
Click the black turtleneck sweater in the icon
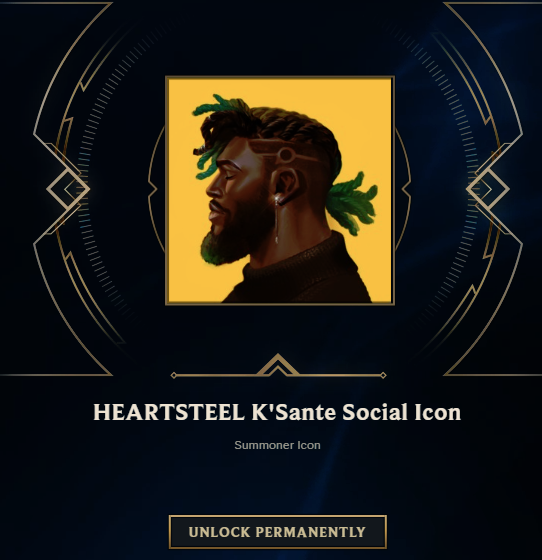point(298,273)
